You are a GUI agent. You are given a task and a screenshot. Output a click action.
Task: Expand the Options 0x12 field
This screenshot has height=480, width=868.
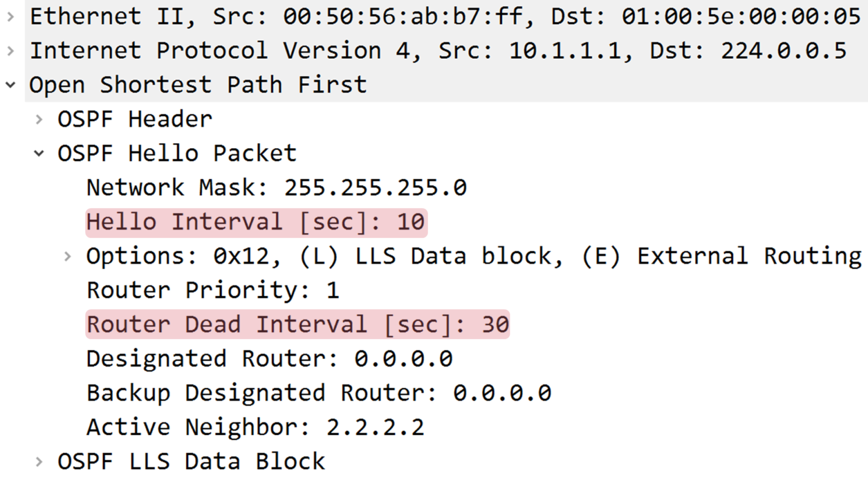point(67,256)
